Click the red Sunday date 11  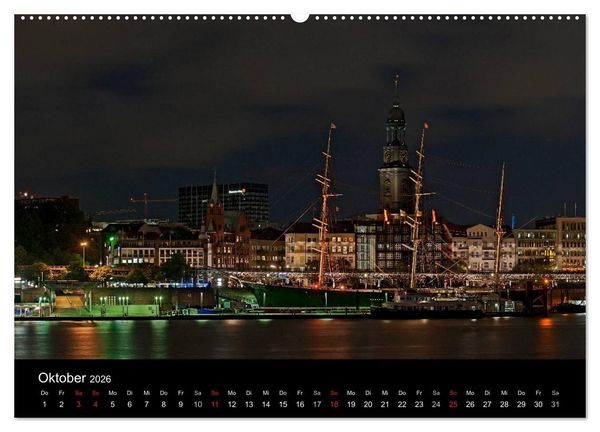coord(215,404)
